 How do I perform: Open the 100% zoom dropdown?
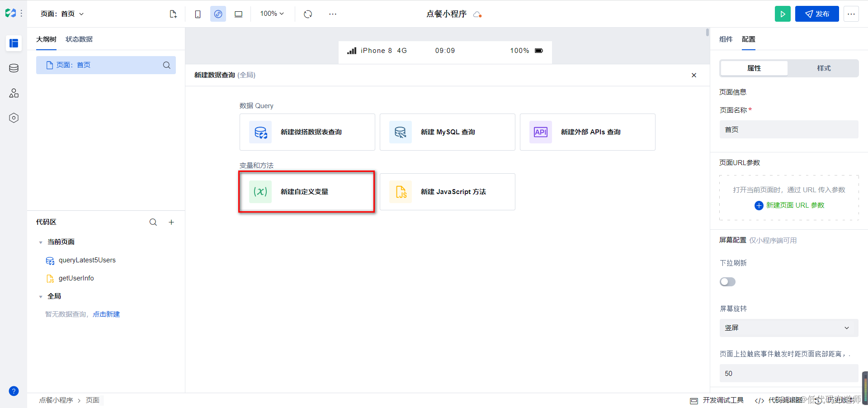pyautogui.click(x=272, y=14)
